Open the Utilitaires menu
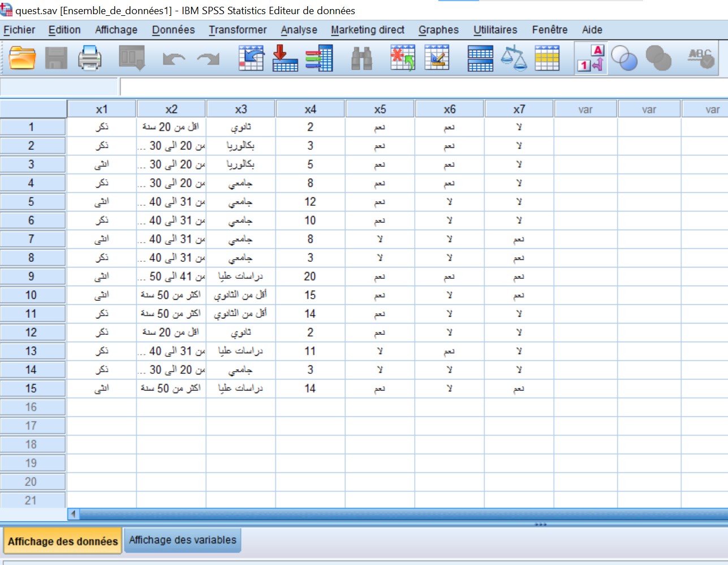 [x=495, y=30]
